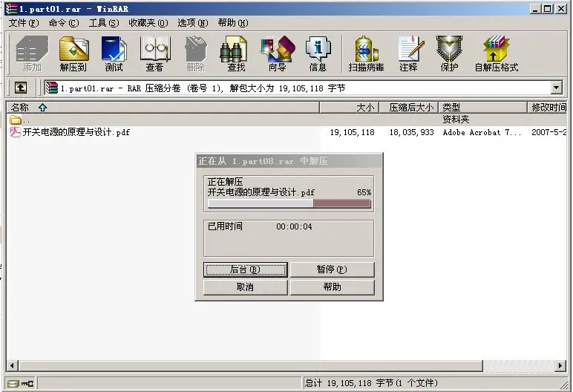Open the 命令(C) menu
573x392 pixels.
[64, 23]
